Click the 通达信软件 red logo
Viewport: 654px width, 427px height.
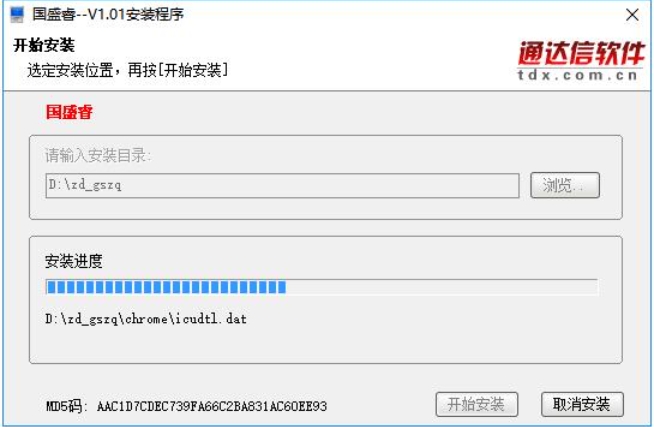pyautogui.click(x=581, y=53)
